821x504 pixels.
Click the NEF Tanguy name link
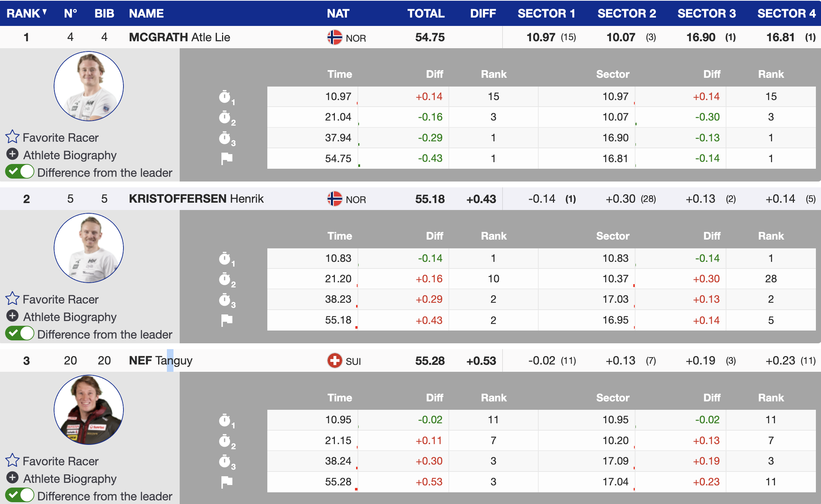click(x=160, y=361)
